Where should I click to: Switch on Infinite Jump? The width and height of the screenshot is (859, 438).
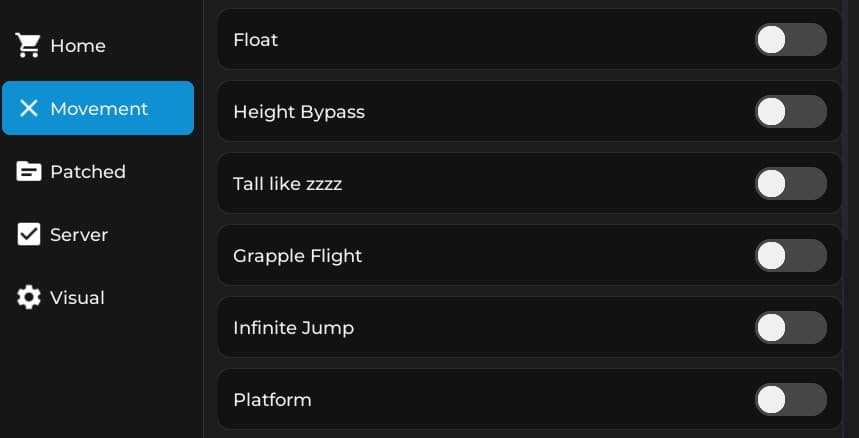tap(790, 328)
